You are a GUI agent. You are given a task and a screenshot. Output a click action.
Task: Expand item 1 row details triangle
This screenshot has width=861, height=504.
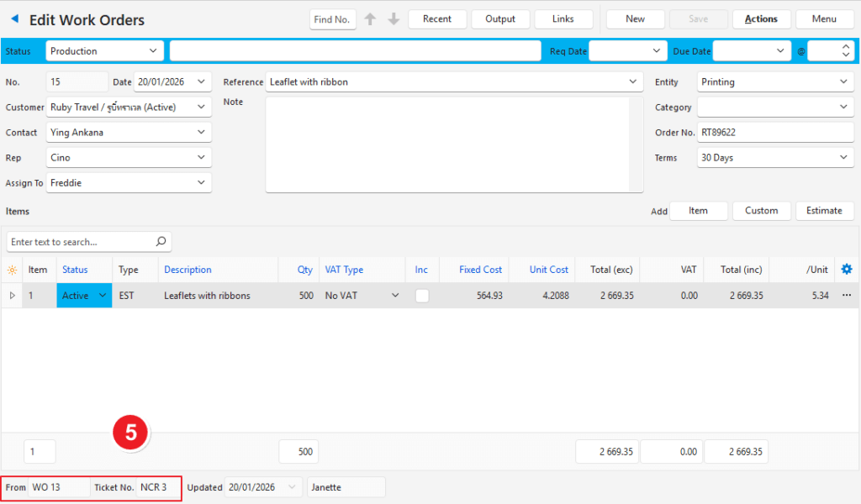(x=12, y=296)
